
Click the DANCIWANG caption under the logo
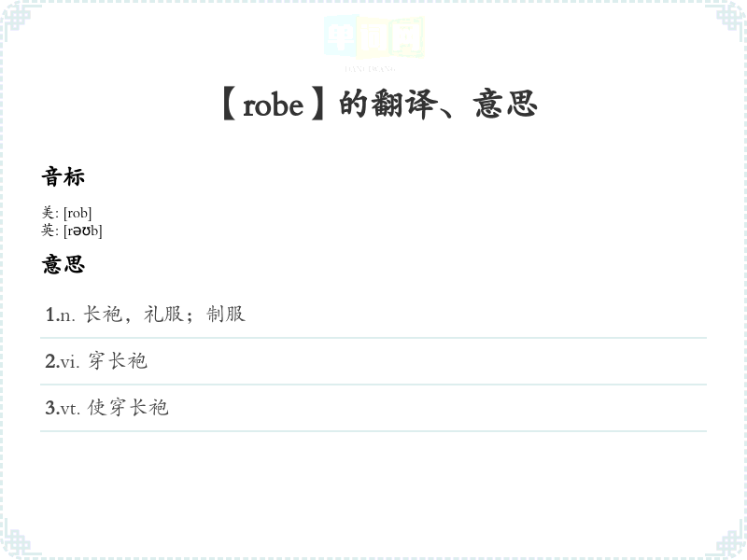pyautogui.click(x=371, y=69)
